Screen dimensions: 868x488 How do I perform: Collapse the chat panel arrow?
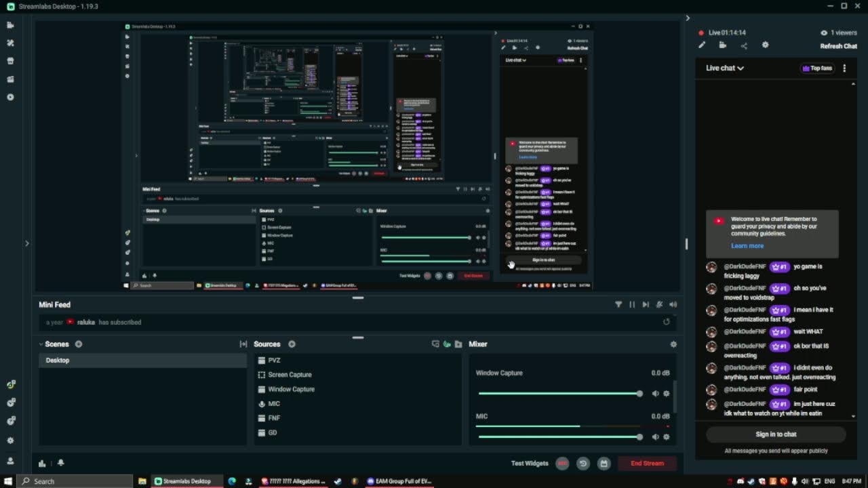click(688, 18)
